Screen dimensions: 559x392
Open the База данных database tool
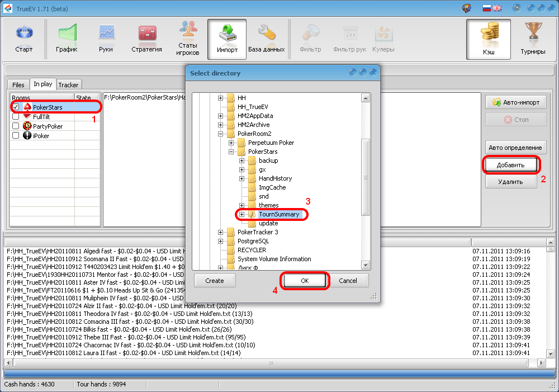266,39
